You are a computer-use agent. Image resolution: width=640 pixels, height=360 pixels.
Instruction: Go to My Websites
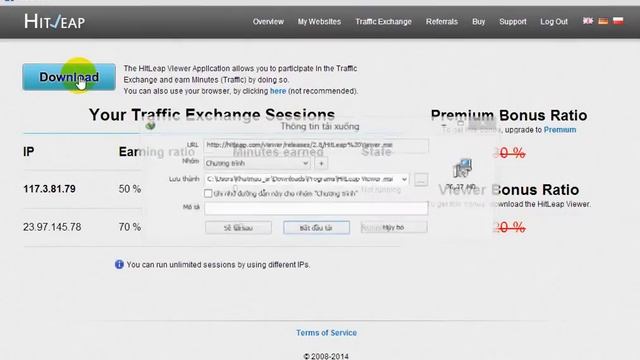(x=319, y=22)
